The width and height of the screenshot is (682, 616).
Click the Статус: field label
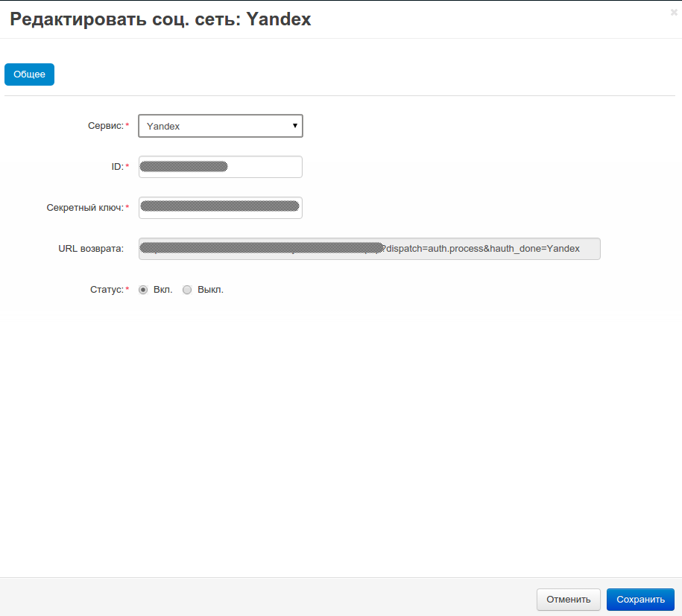pos(106,290)
